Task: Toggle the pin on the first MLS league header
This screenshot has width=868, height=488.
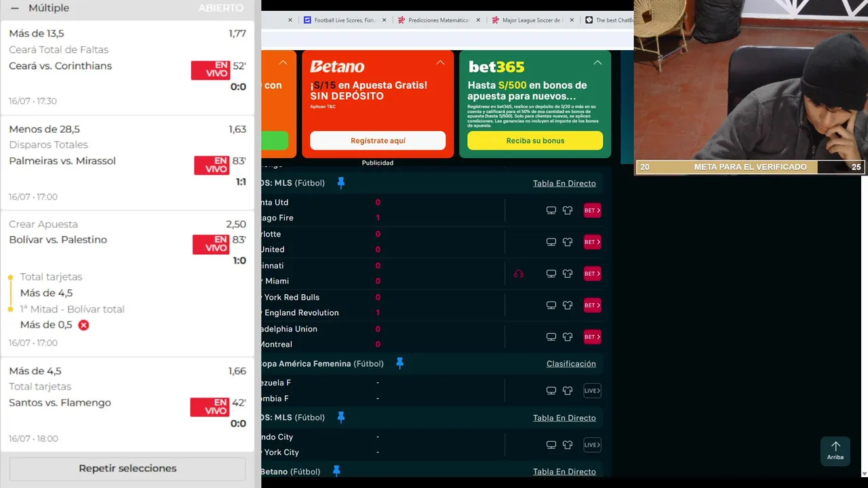Action: click(x=341, y=183)
